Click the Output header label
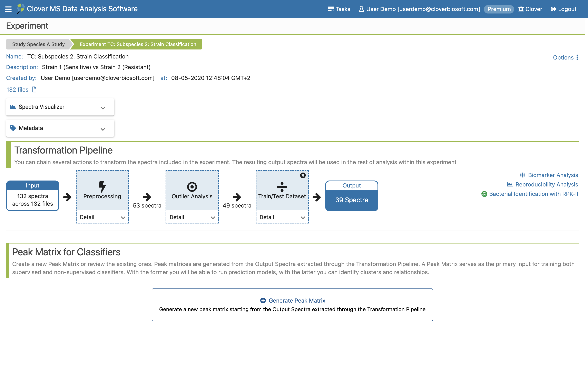 pyautogui.click(x=352, y=185)
